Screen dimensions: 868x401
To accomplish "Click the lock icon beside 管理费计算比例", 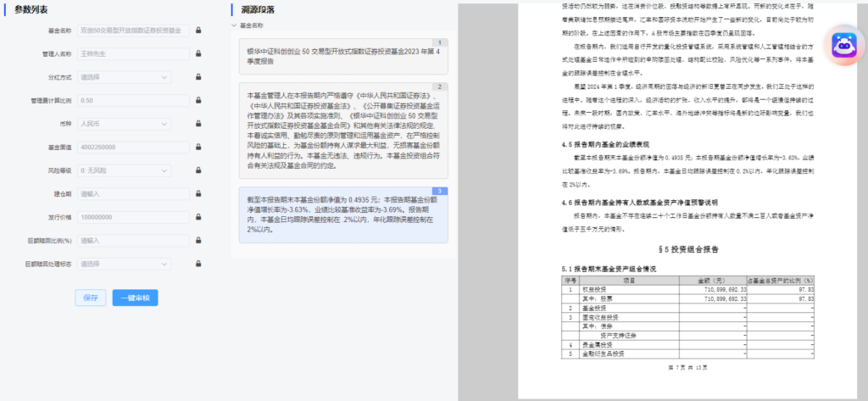I will (x=198, y=101).
